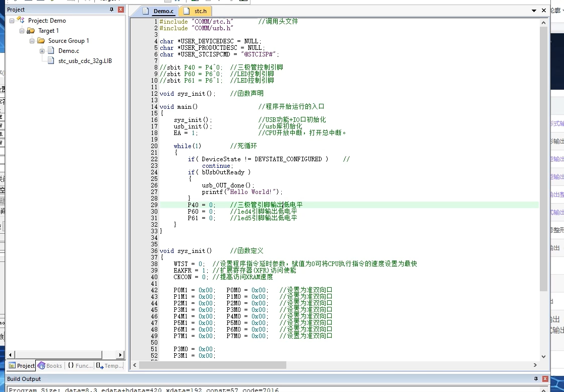Click the editor horizontal scrollbar left arrow

point(135,365)
